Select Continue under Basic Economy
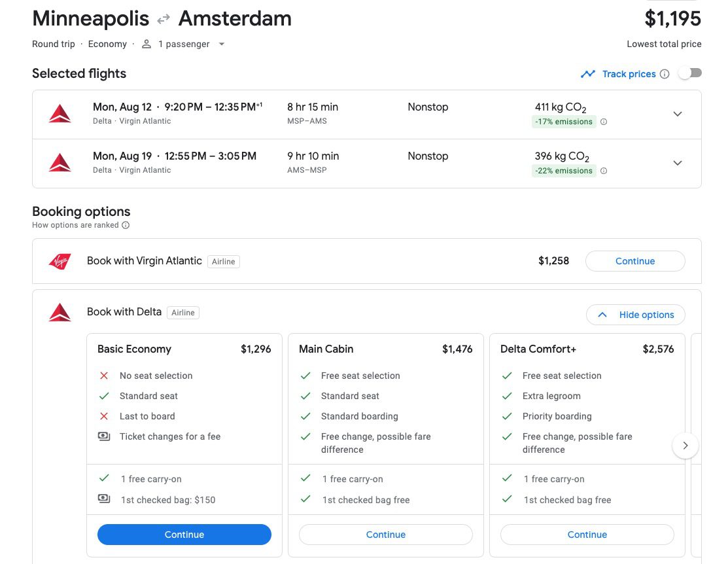Viewport: 728px width, 564px height. pos(184,535)
